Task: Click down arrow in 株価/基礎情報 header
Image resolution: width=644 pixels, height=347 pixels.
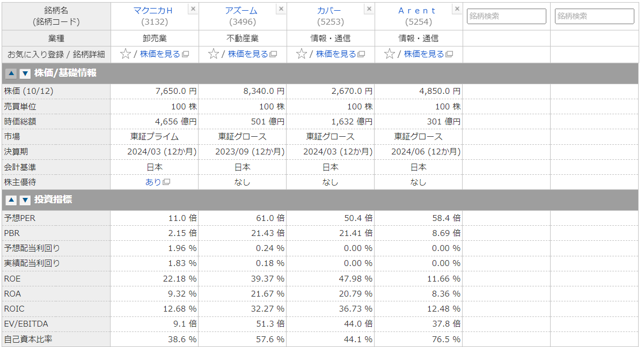Action: (x=25, y=73)
